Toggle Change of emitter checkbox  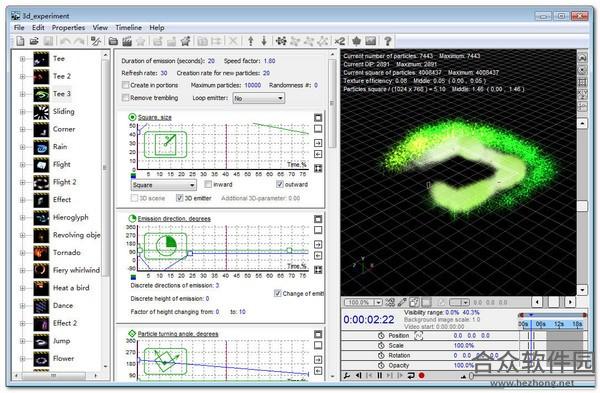point(278,294)
